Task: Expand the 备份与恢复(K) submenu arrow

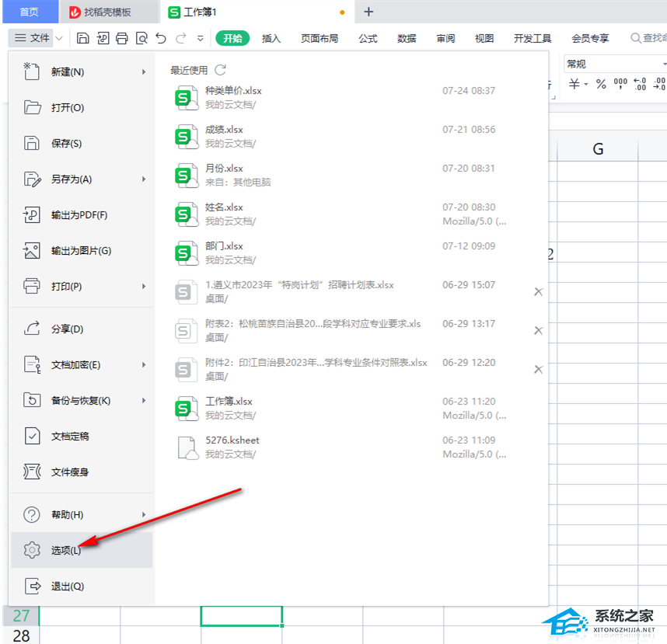Action: [144, 400]
